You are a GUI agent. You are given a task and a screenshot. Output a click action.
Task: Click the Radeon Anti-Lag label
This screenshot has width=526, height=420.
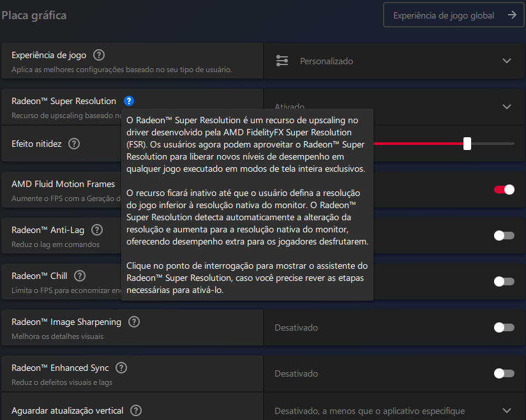pos(48,230)
